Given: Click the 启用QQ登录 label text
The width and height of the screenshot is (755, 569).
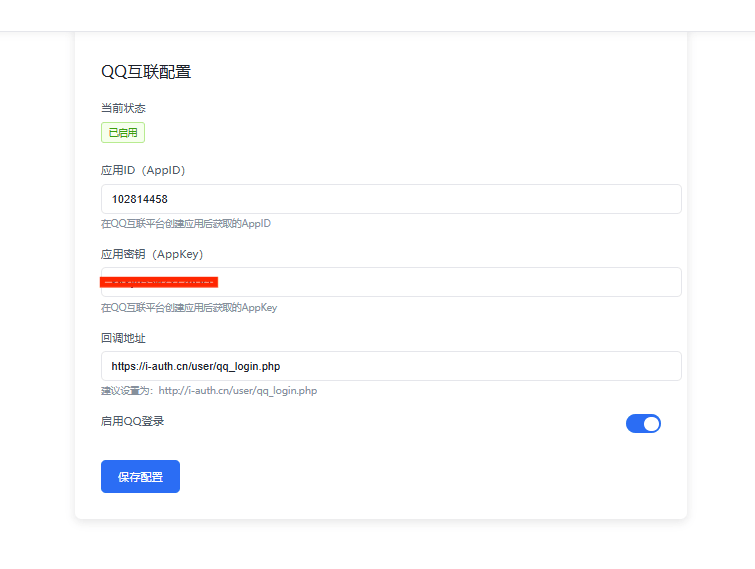Looking at the screenshot, I should (133, 422).
